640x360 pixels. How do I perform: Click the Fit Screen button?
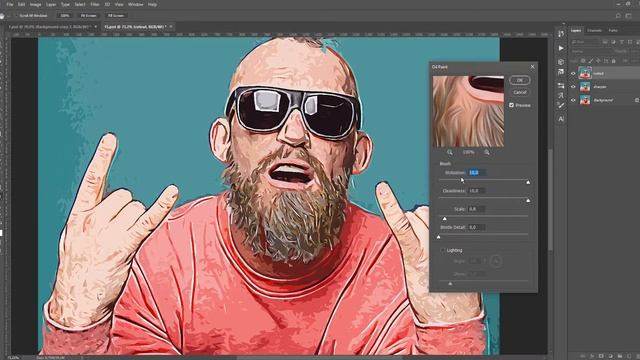click(x=89, y=16)
